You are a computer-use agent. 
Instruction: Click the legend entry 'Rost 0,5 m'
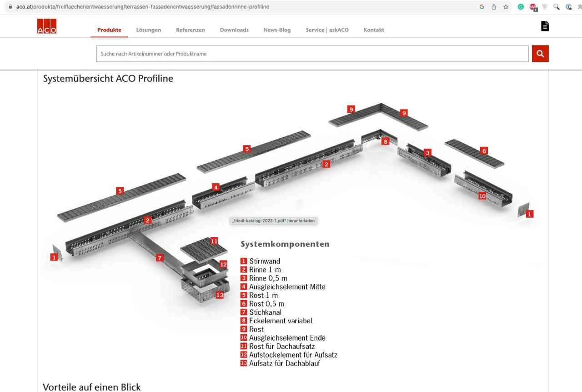click(267, 304)
